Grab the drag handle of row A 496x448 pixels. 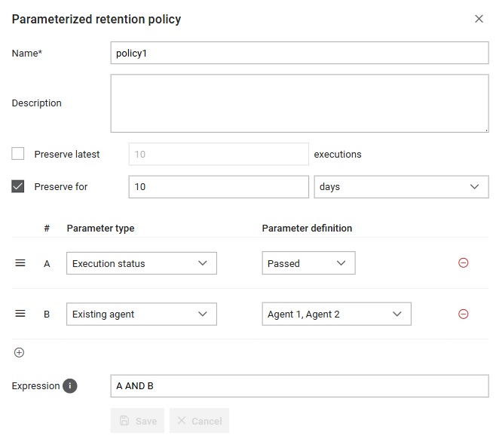click(20, 262)
